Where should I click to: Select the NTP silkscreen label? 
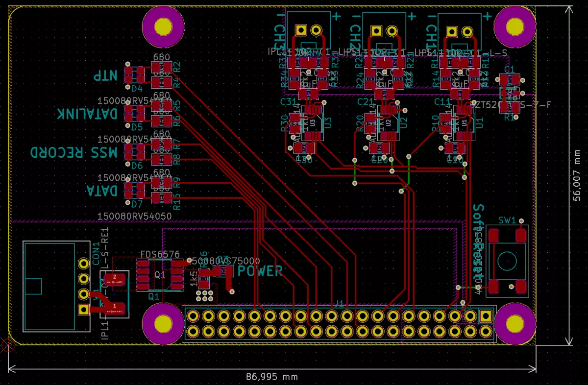click(106, 75)
